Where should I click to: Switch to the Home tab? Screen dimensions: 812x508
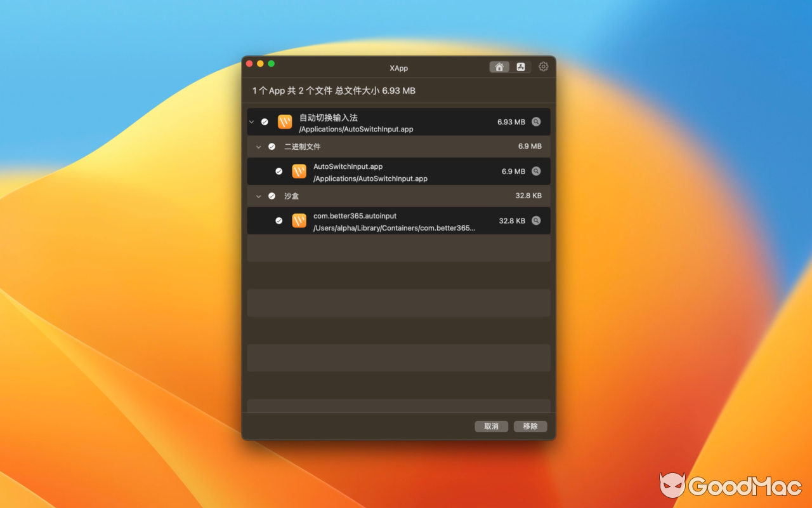499,66
